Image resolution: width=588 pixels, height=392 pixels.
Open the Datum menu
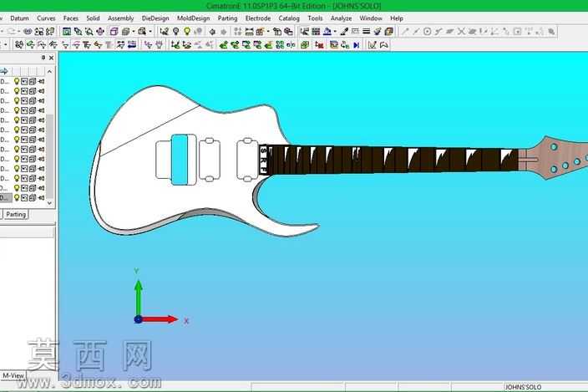[19, 18]
